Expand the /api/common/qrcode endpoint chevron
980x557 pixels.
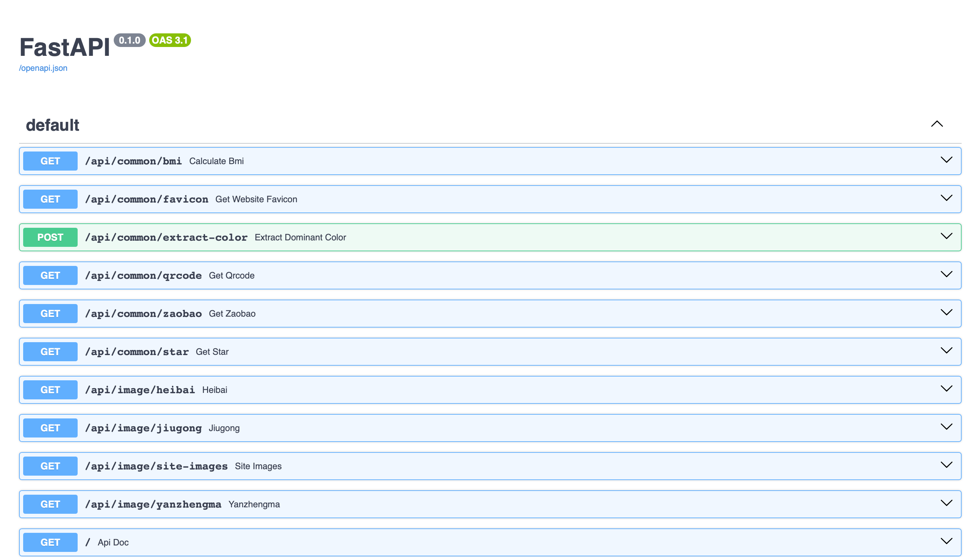click(x=946, y=274)
